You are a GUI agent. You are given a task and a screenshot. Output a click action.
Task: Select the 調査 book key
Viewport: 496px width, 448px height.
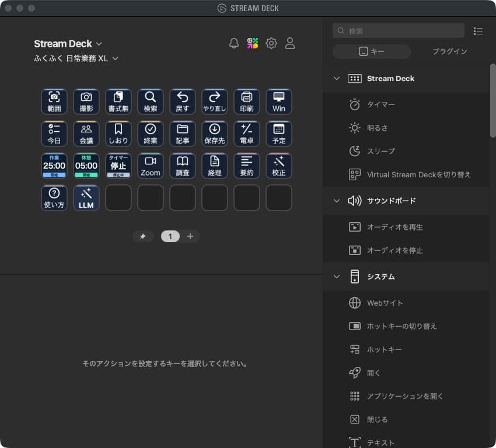coord(183,166)
